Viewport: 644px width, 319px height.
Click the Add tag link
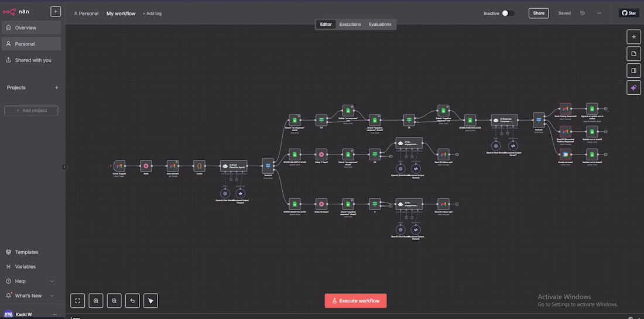pos(152,13)
